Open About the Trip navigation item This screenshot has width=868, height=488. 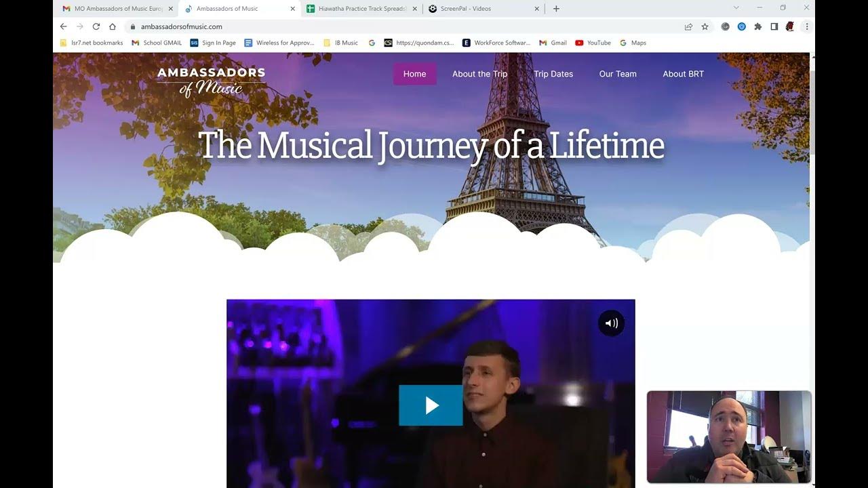(479, 74)
